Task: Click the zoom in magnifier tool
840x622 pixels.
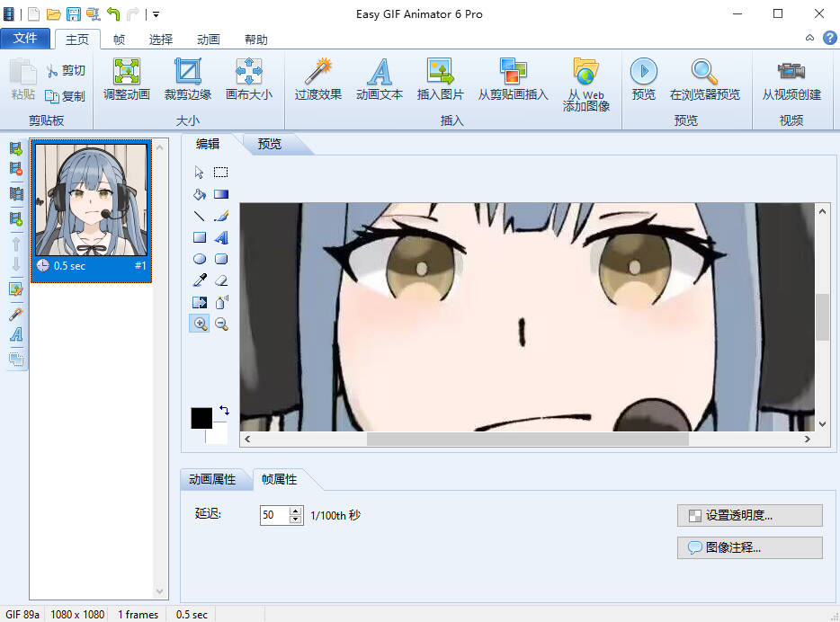Action: pyautogui.click(x=200, y=324)
